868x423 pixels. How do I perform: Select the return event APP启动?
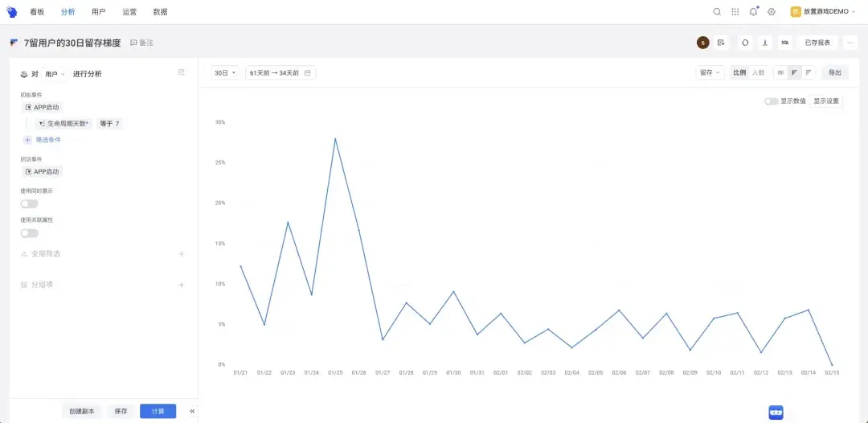click(42, 171)
